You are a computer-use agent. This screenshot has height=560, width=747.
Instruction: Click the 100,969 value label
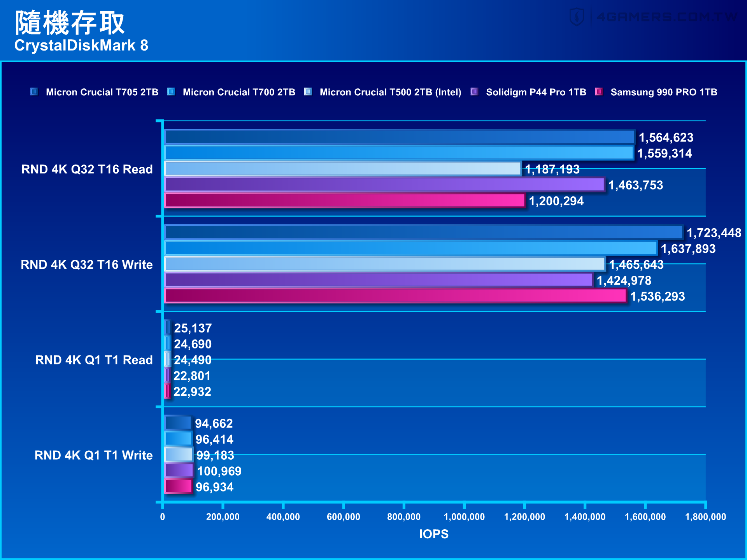219,471
